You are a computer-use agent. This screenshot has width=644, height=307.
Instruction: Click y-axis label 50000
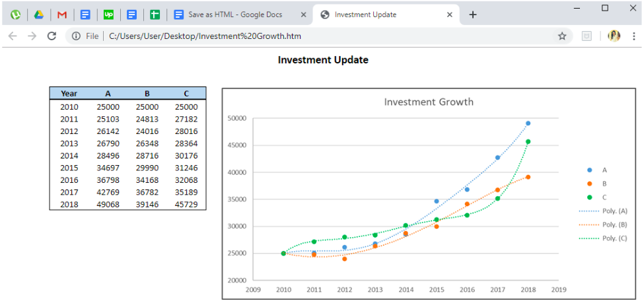coord(236,118)
